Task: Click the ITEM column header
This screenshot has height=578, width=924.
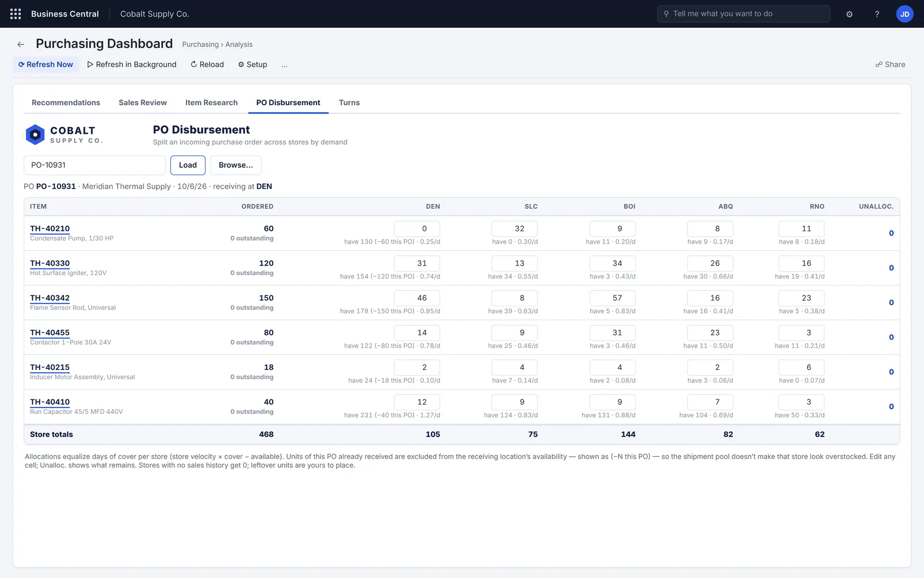Action: click(38, 206)
